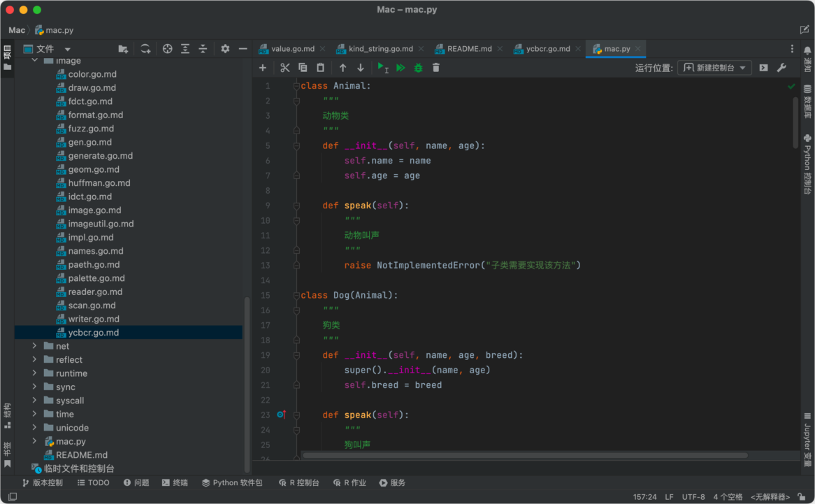Expand the unicode folder

point(34,428)
